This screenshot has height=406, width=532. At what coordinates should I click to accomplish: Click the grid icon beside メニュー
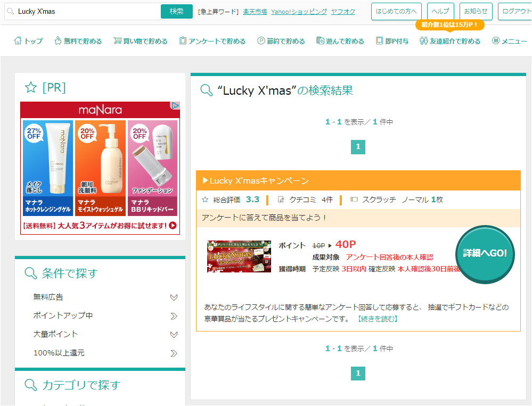(496, 40)
